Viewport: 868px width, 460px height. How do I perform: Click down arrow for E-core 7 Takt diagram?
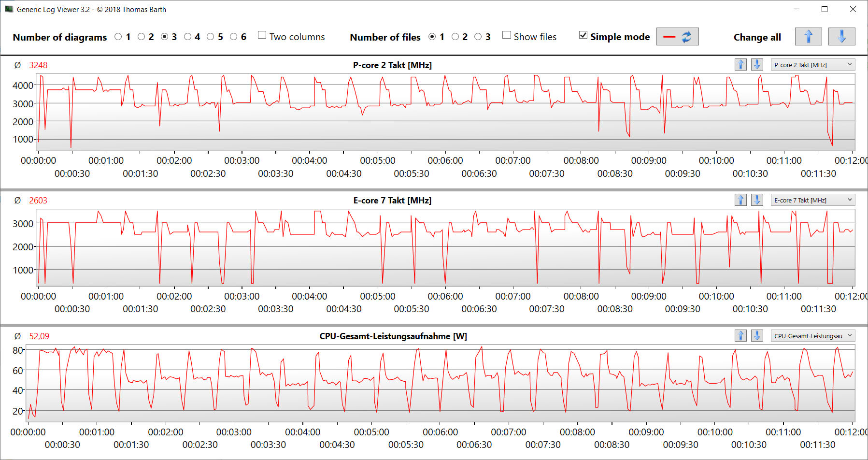[x=757, y=200]
